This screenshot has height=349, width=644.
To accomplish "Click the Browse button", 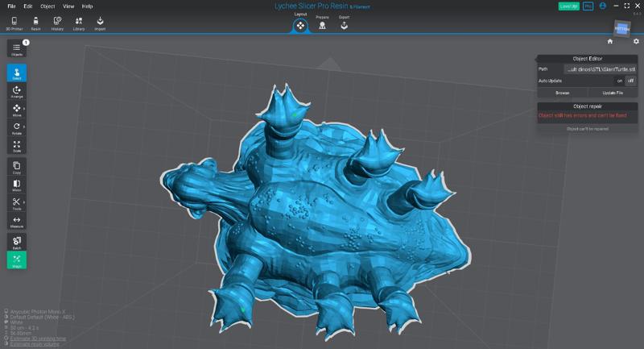I will pos(562,93).
